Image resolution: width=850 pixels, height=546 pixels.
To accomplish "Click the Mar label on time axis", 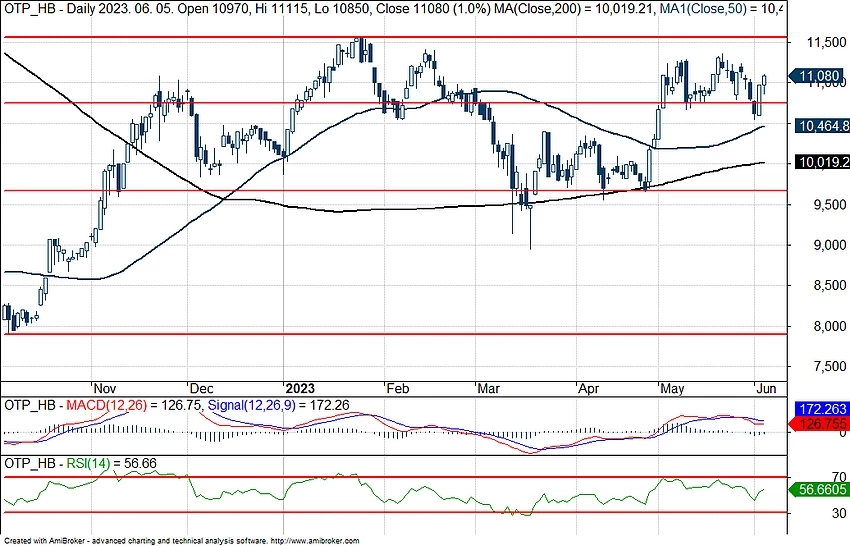I will [x=488, y=389].
